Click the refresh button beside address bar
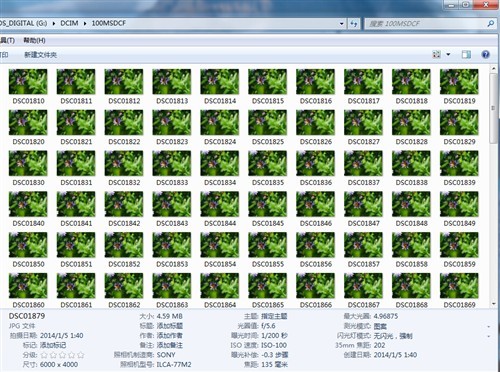The height and width of the screenshot is (372, 500). 354,24
